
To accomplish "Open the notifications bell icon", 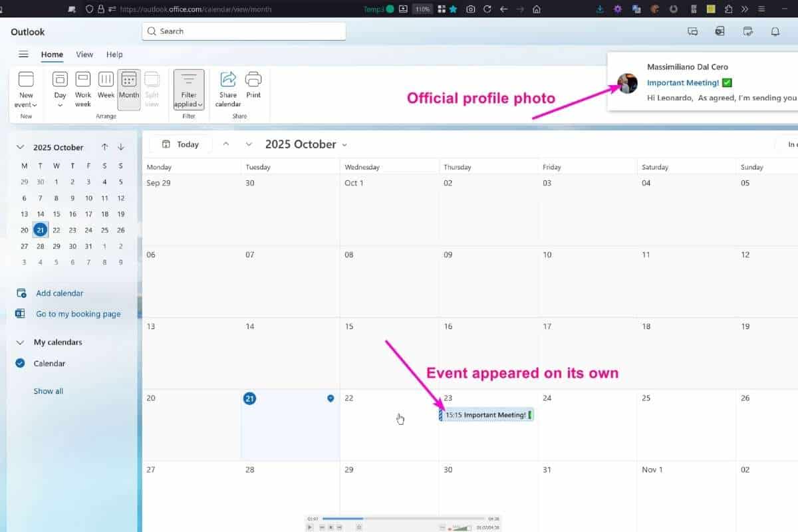I will click(x=775, y=31).
